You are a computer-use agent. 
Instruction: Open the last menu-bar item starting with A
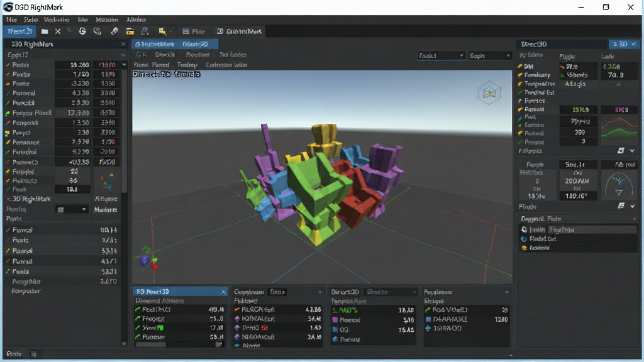pyautogui.click(x=136, y=19)
